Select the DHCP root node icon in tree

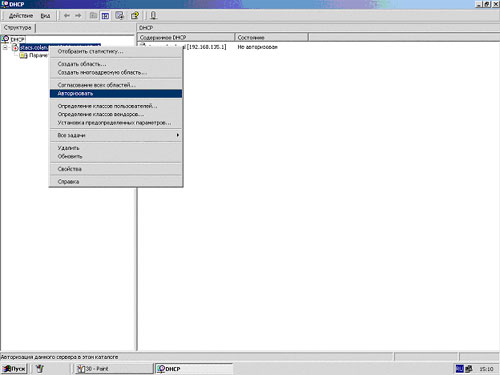(5, 39)
